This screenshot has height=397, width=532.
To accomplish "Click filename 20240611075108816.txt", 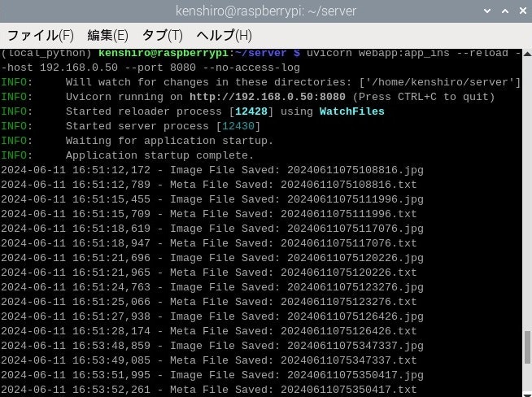I will coord(348,185).
